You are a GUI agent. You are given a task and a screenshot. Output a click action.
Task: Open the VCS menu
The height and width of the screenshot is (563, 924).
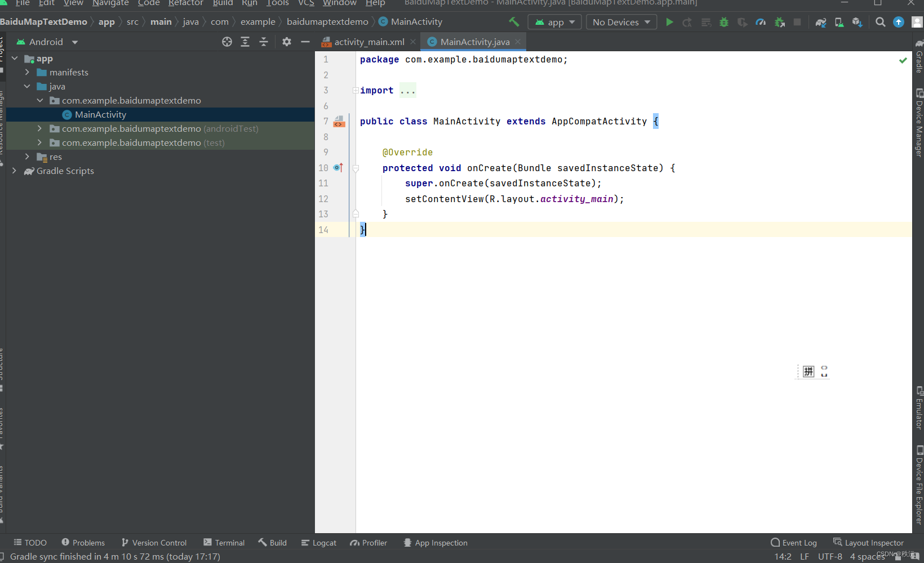click(306, 3)
